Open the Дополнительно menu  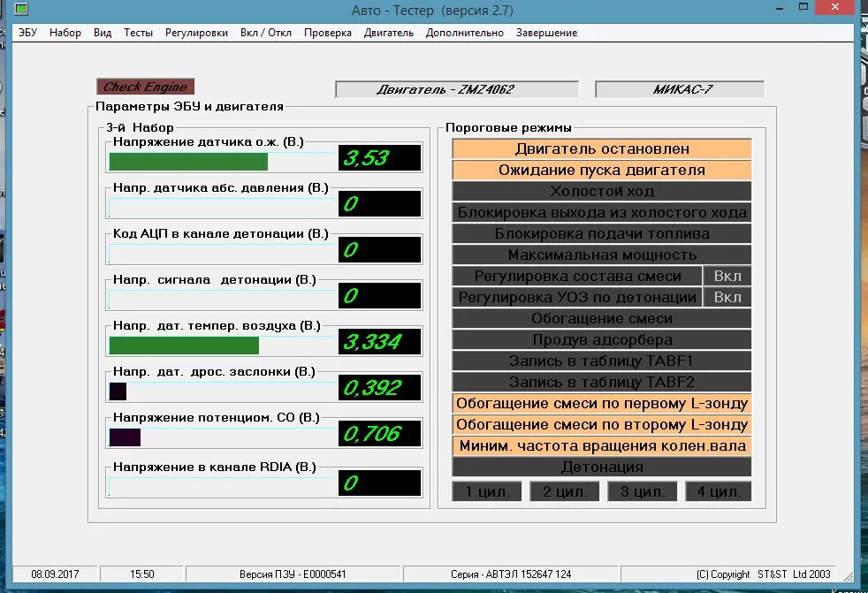coord(465,33)
